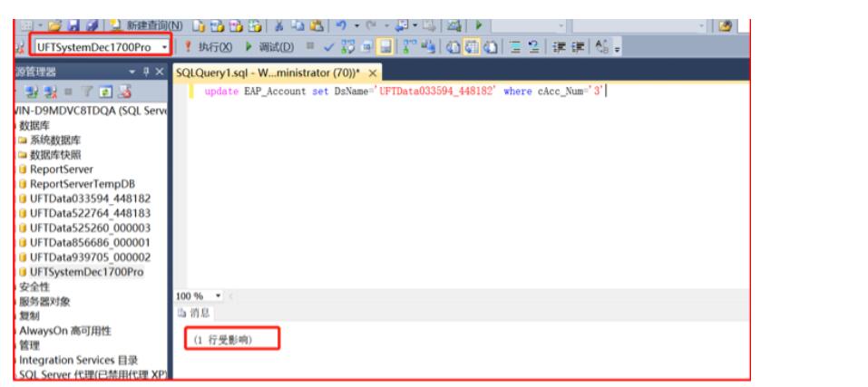Select the 数据库快照 folder
Screen dimensions: 868x387
(55, 155)
